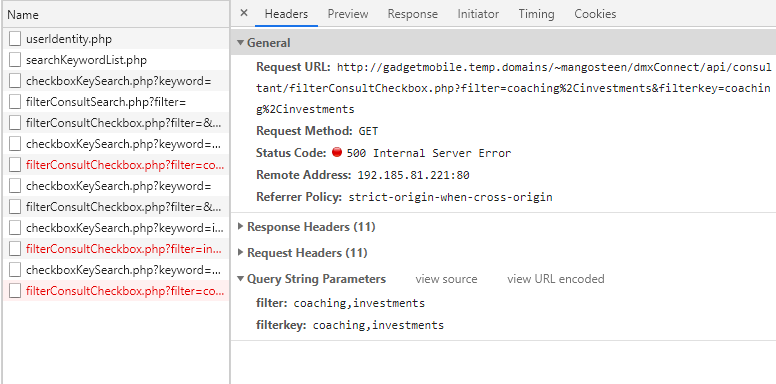Click the filterkey parameter value coaching,investments

coord(379,325)
